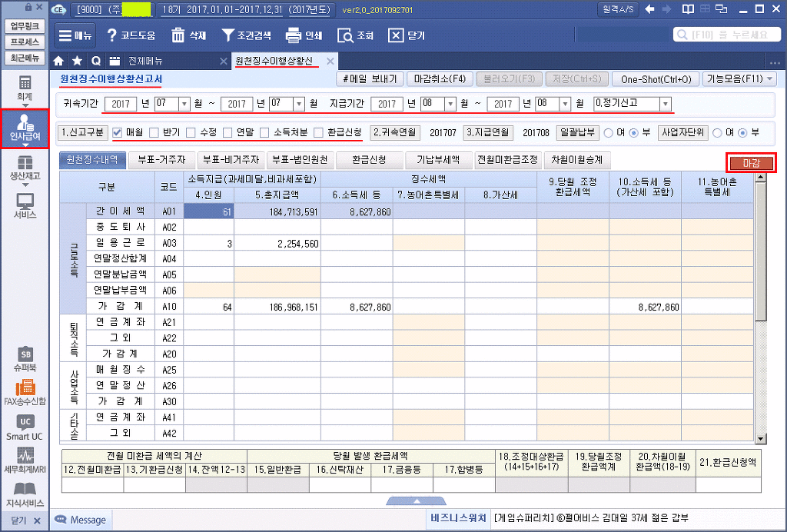Click the red 마감 button
Viewport: 787px width, 532px height.
click(x=752, y=163)
